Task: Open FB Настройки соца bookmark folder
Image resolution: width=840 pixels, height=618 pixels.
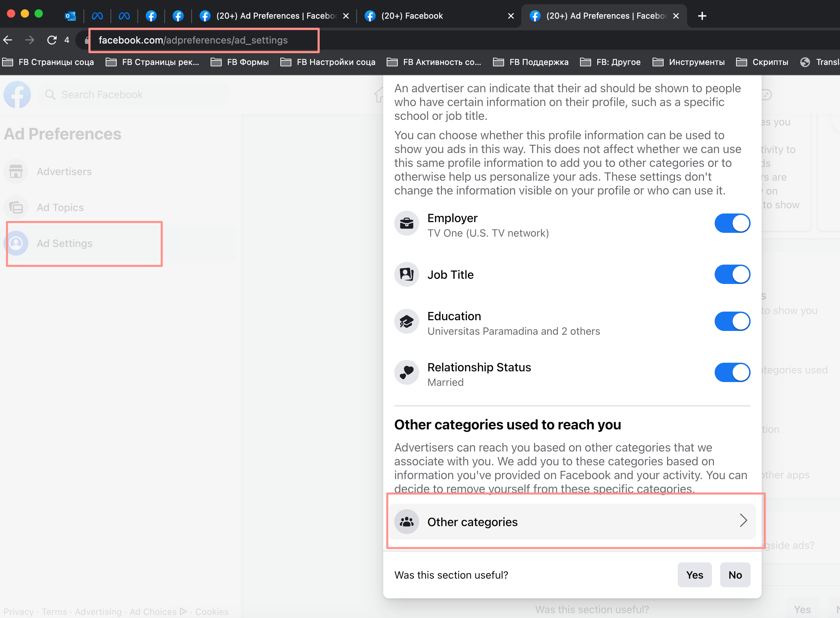Action: (328, 62)
